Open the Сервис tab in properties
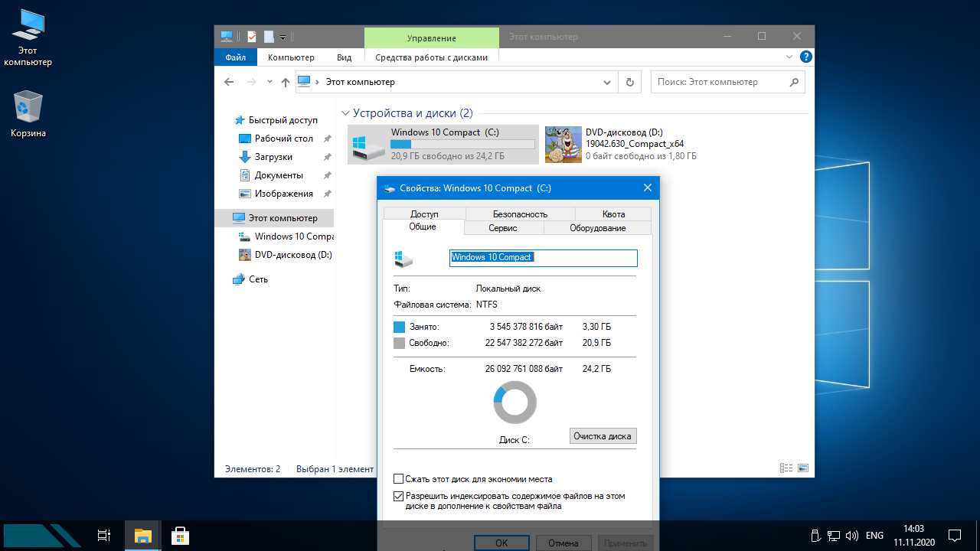Screen dimensions: 980x551 (503, 228)
